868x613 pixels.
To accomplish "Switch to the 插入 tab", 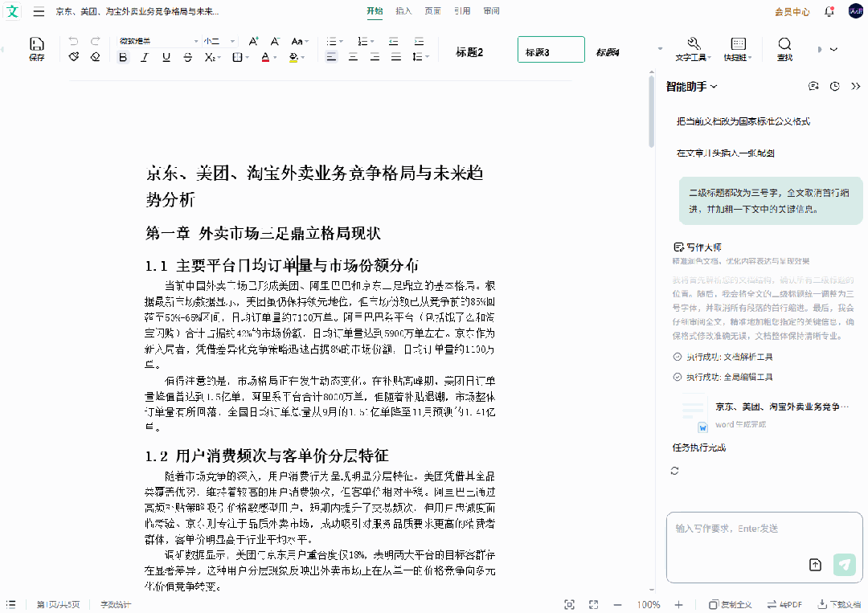I will pyautogui.click(x=403, y=11).
